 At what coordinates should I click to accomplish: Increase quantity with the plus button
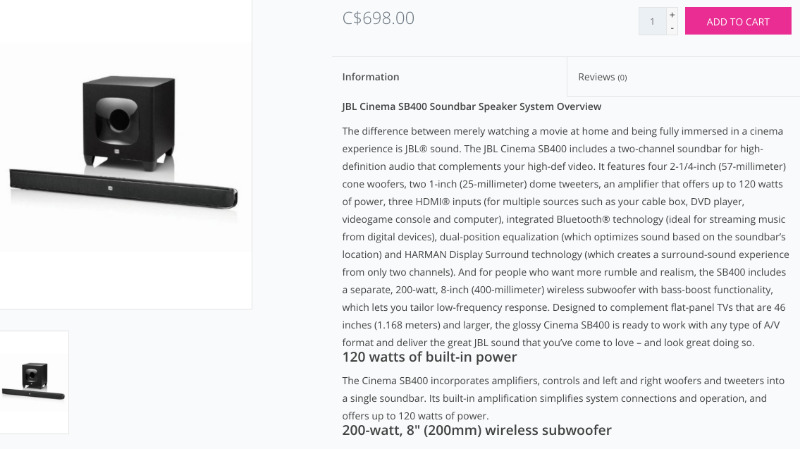672,14
